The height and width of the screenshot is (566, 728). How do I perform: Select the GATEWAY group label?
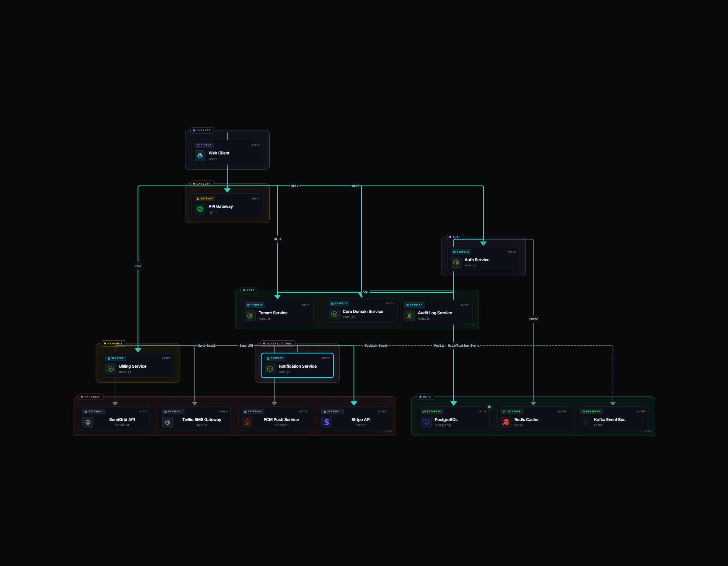(202, 184)
